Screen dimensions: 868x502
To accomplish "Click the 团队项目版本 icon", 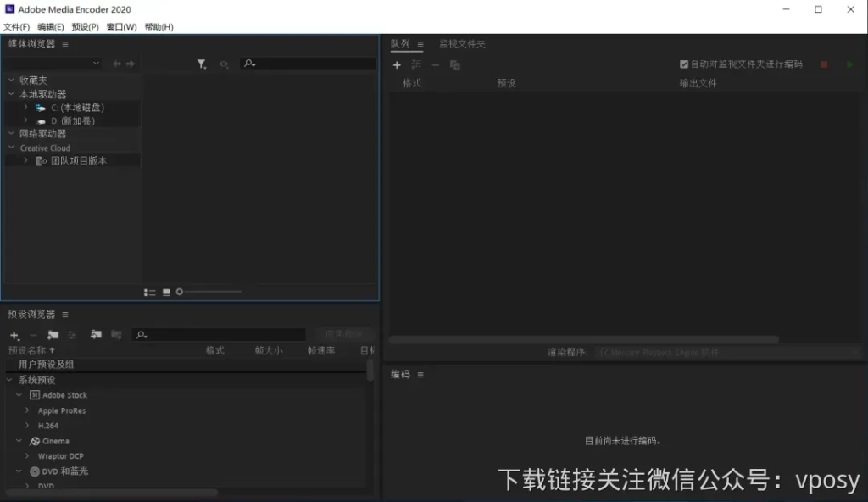I will (x=41, y=161).
